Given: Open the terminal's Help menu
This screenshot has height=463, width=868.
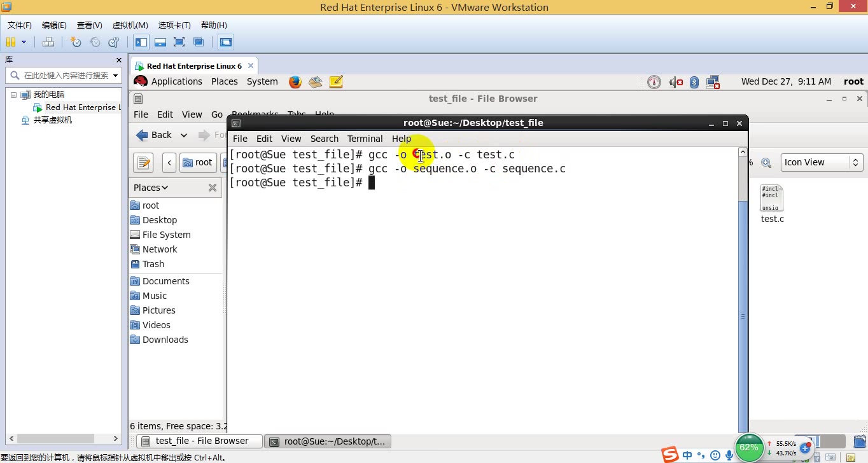Looking at the screenshot, I should click(402, 139).
